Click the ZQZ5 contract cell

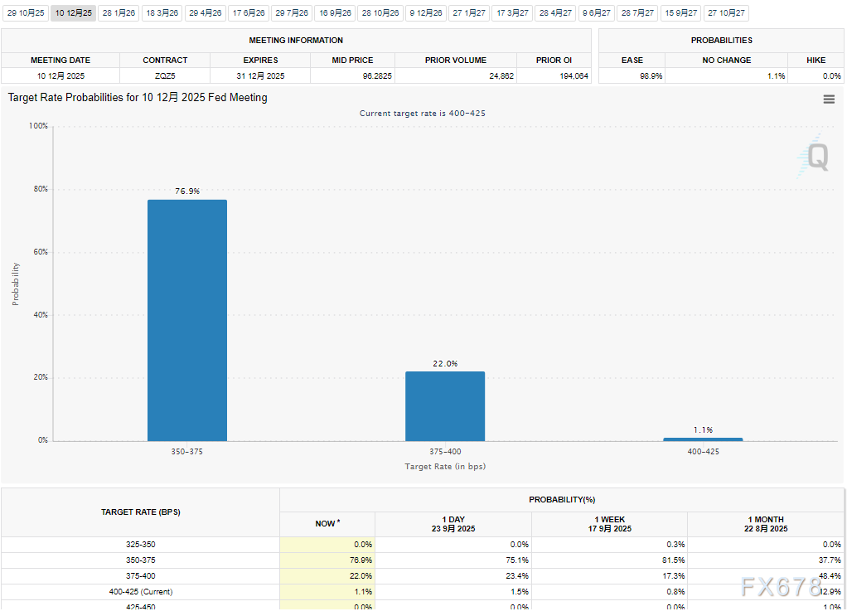coord(164,75)
